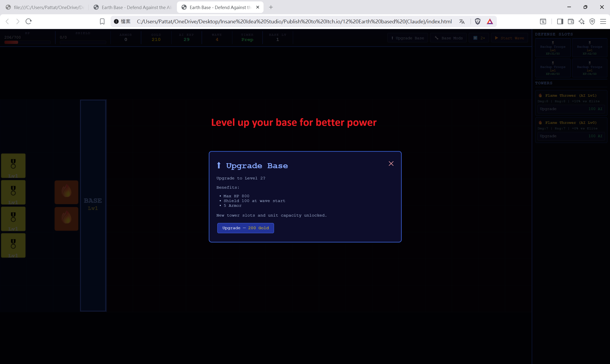The height and width of the screenshot is (364, 610).
Task: Click Shield 100 at wave start text
Action: pos(254,201)
